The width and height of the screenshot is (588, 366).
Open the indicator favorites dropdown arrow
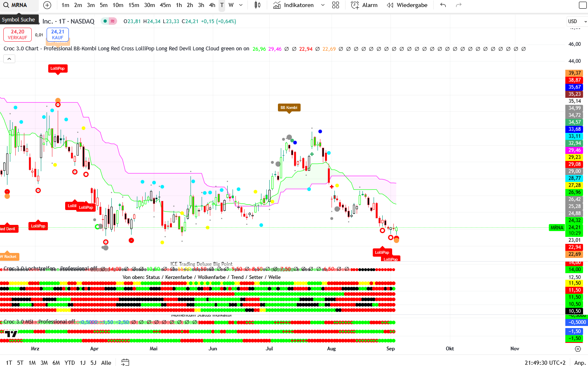323,5
